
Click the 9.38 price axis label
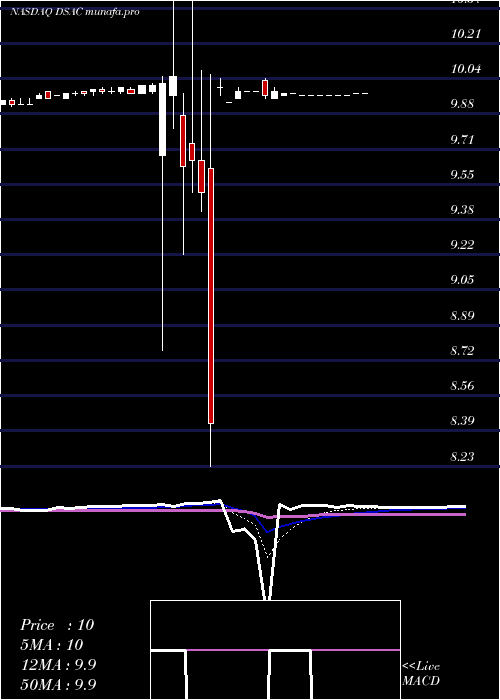[x=462, y=210]
